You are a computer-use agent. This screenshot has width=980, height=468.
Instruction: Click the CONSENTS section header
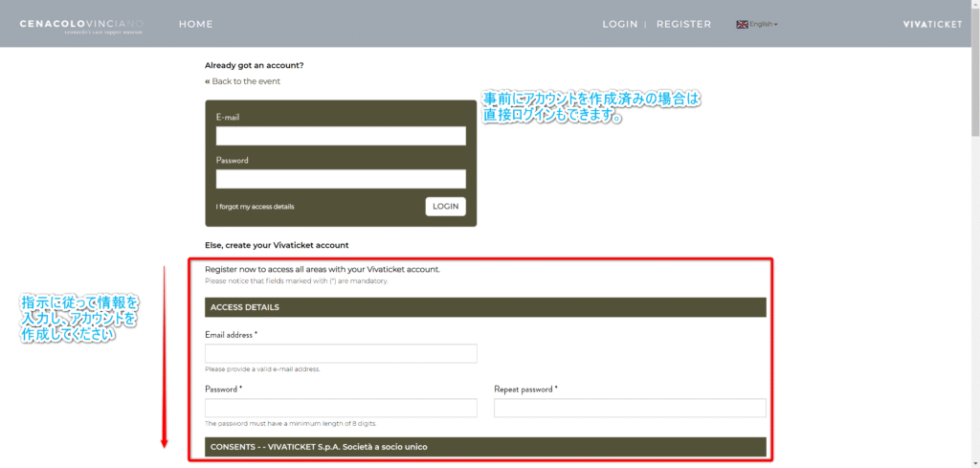coord(485,447)
